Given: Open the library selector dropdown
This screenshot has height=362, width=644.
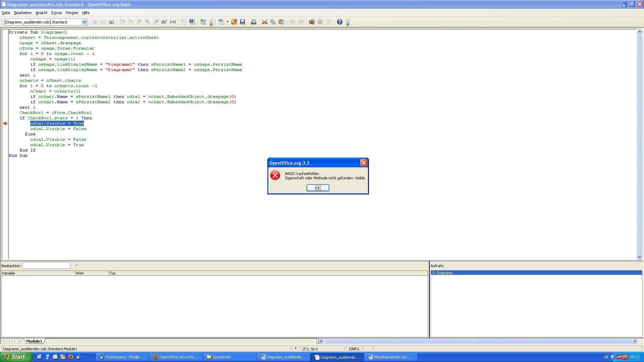Looking at the screenshot, I should (x=84, y=22).
